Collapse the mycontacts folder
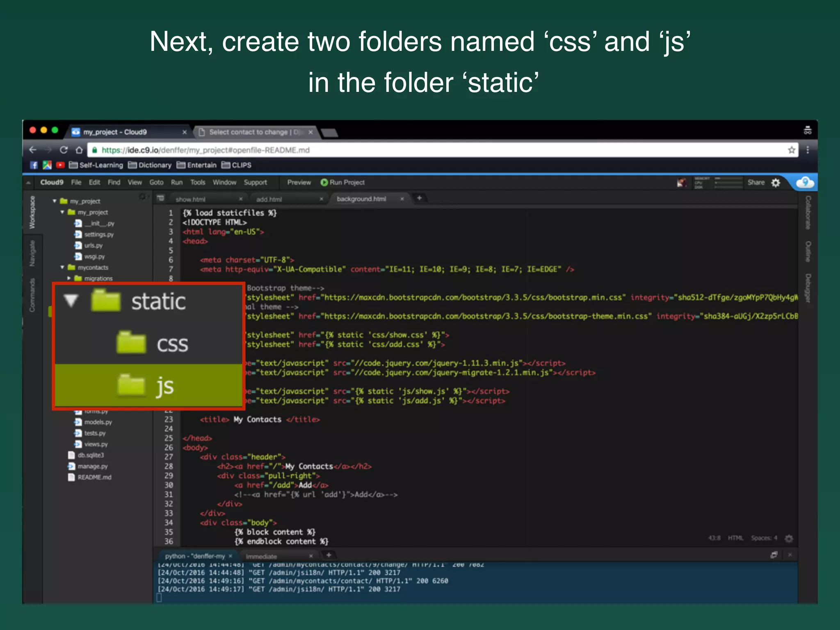The width and height of the screenshot is (840, 630). tap(62, 267)
